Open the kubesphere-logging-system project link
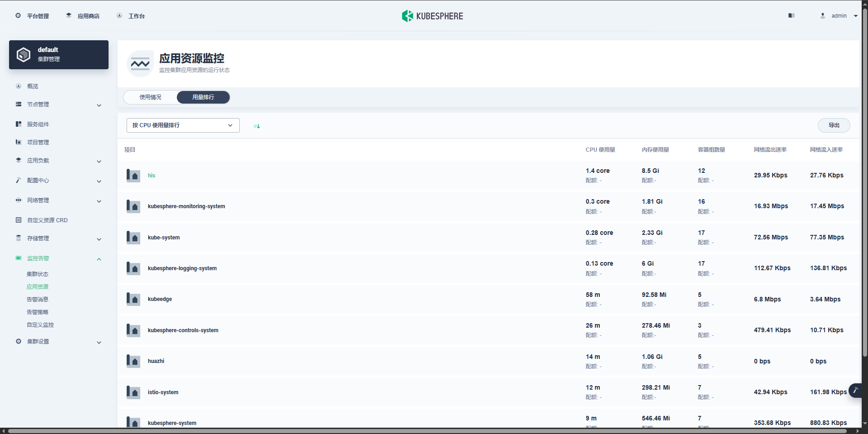This screenshot has height=434, width=868. click(x=182, y=268)
